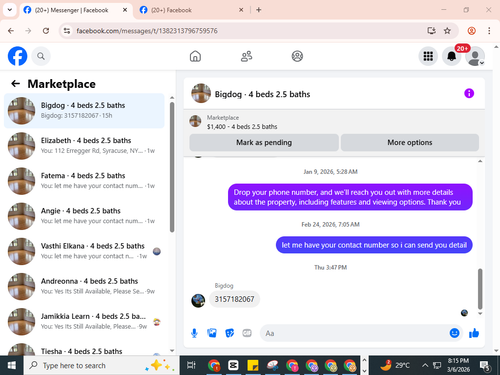Open the Vasthi Elkana conversation

click(x=84, y=251)
